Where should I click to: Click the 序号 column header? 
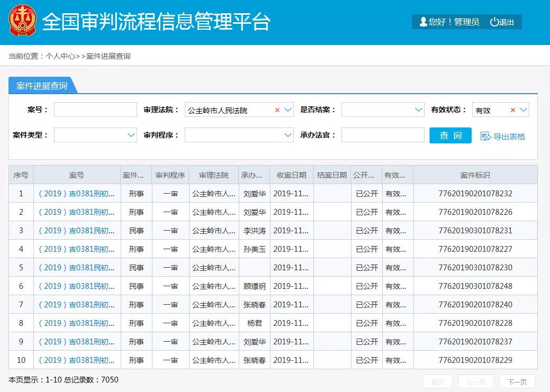click(21, 175)
